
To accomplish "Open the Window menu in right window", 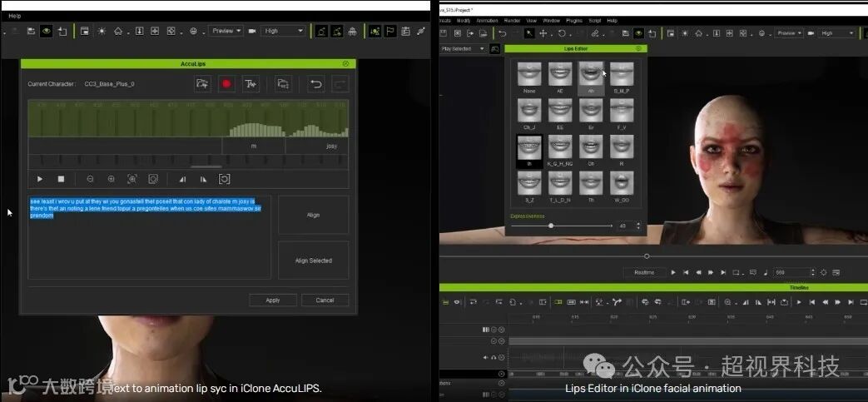I will (x=551, y=21).
